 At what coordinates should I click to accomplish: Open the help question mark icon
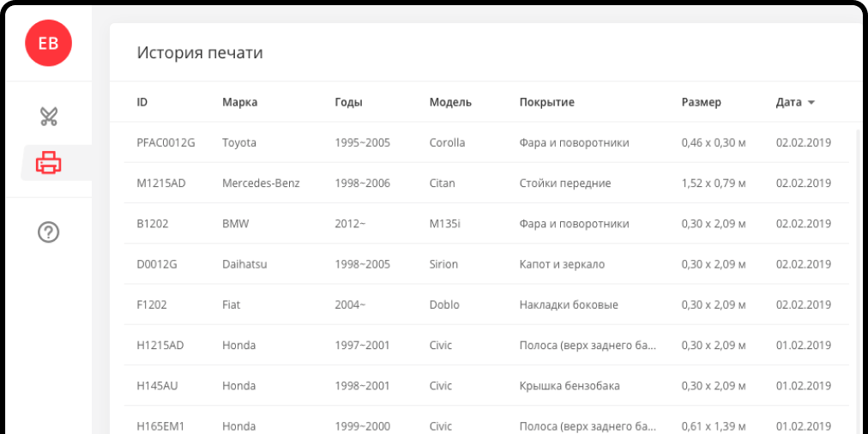click(x=49, y=232)
